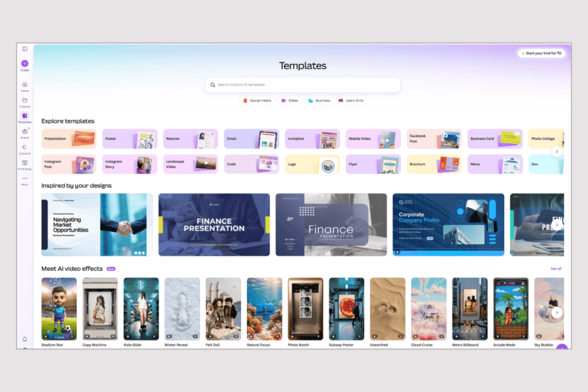The width and height of the screenshot is (588, 392).
Task: Go to Home in sidebar
Action: (x=25, y=87)
